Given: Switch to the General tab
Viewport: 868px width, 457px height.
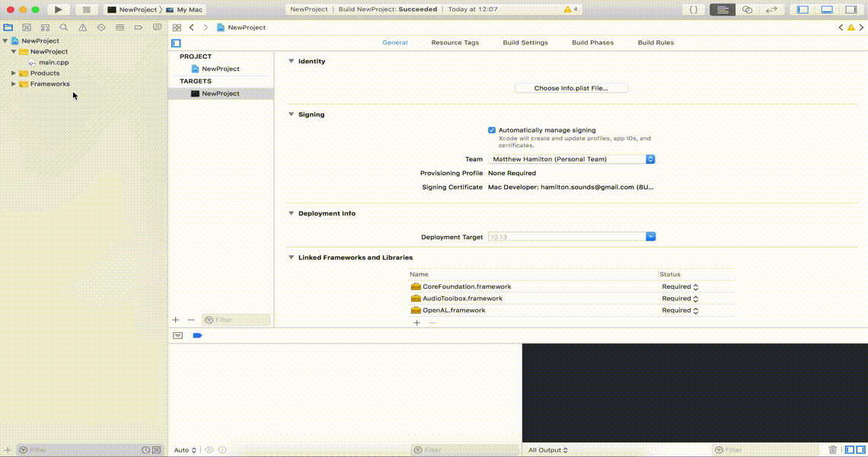Looking at the screenshot, I should click(x=394, y=42).
